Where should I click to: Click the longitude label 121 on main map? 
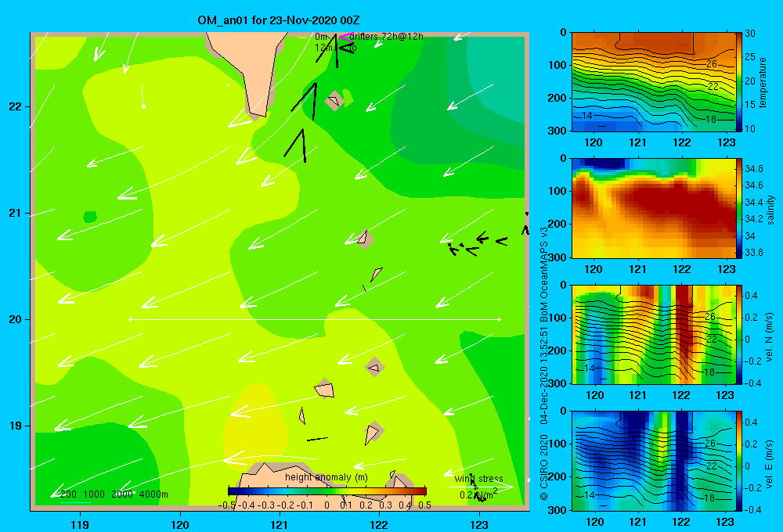[280, 524]
